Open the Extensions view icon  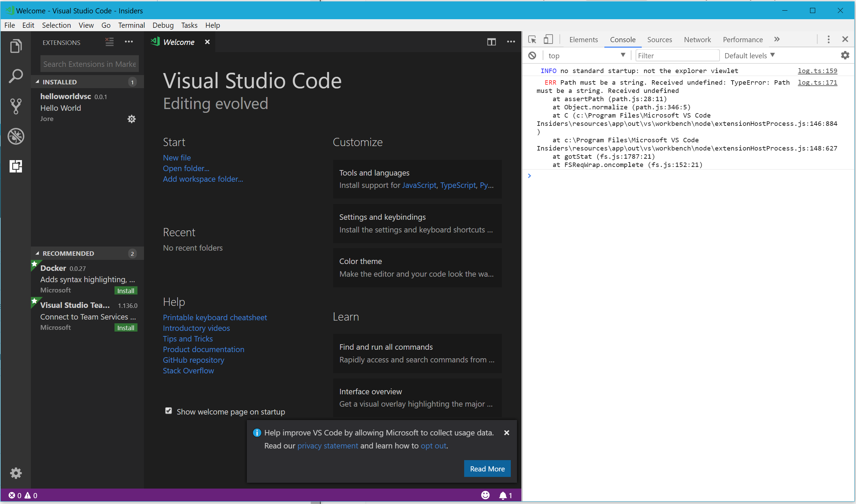pos(16,166)
